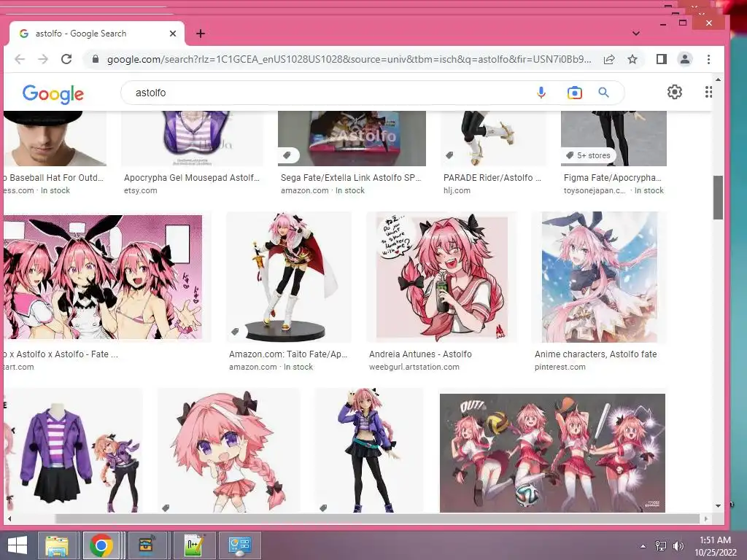Show hidden system tray icons
The width and height of the screenshot is (747, 560).
[643, 546]
